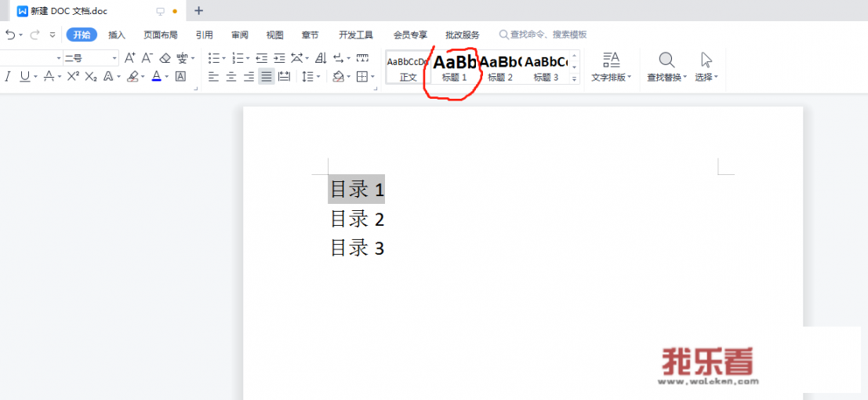Click the borders grid icon
868x400 pixels.
pyautogui.click(x=362, y=76)
